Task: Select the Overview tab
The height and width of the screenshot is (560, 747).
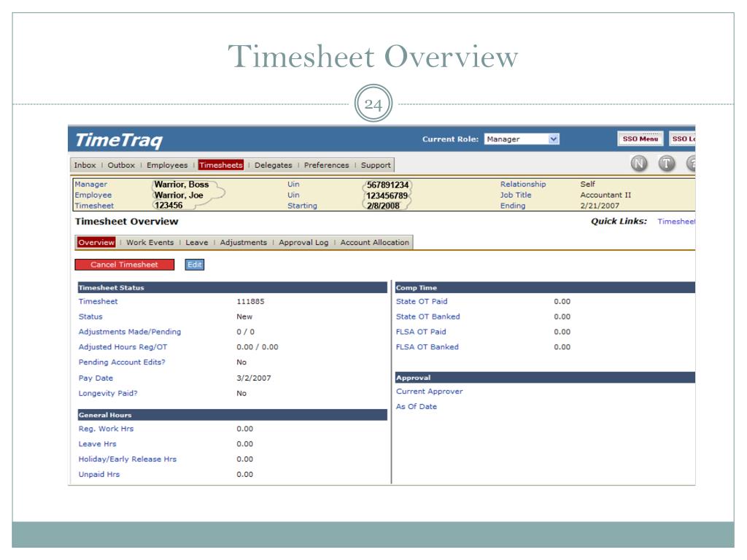Action: pyautogui.click(x=96, y=242)
